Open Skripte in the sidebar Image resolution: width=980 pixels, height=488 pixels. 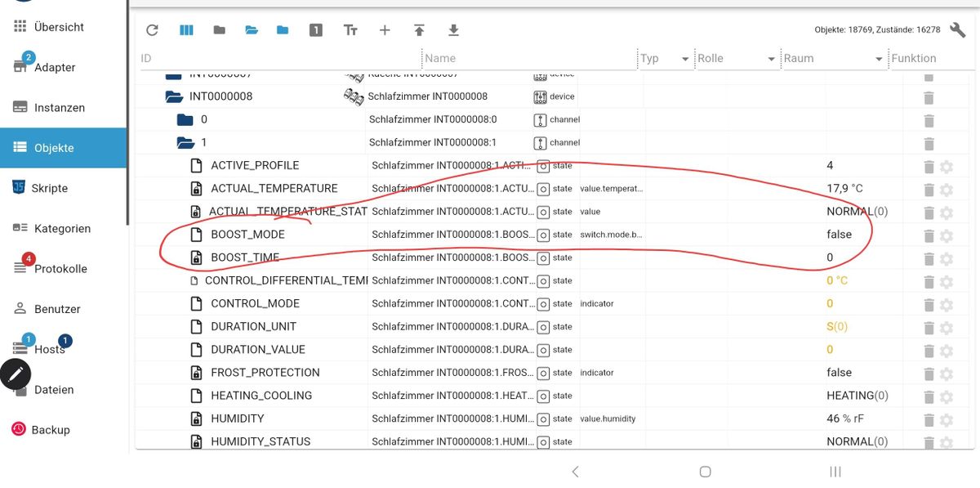click(63, 188)
